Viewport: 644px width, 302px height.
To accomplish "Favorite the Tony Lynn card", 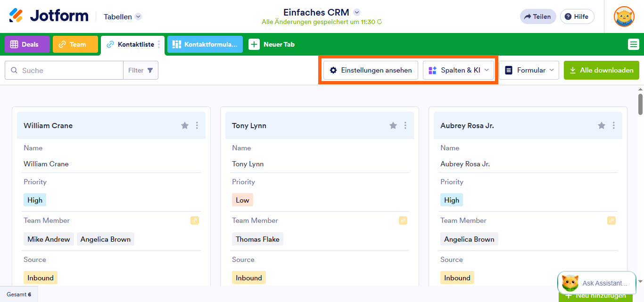I will [393, 125].
